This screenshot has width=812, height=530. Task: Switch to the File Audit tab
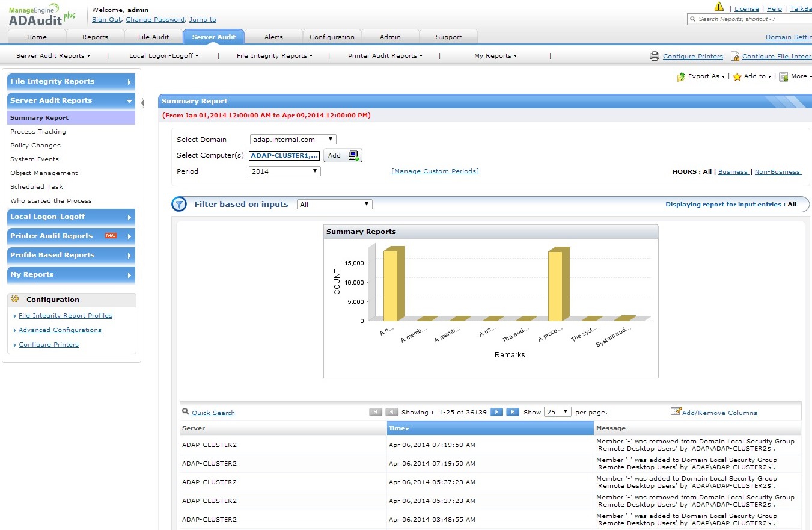153,37
